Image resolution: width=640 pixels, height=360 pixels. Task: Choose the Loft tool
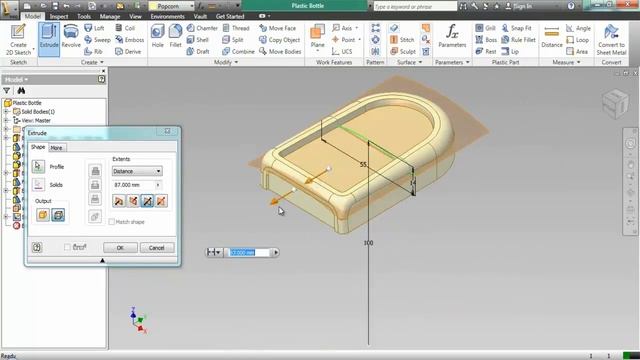(94, 28)
